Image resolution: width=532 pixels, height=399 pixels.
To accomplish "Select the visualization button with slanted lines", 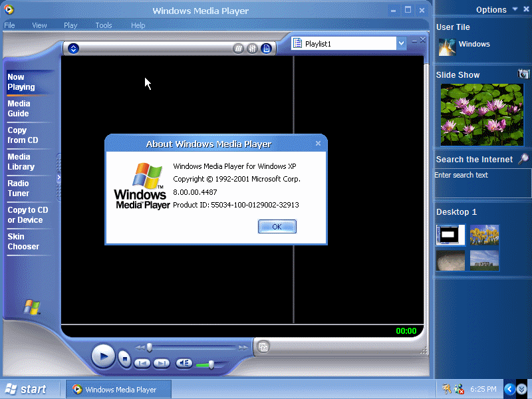I will pyautogui.click(x=239, y=49).
